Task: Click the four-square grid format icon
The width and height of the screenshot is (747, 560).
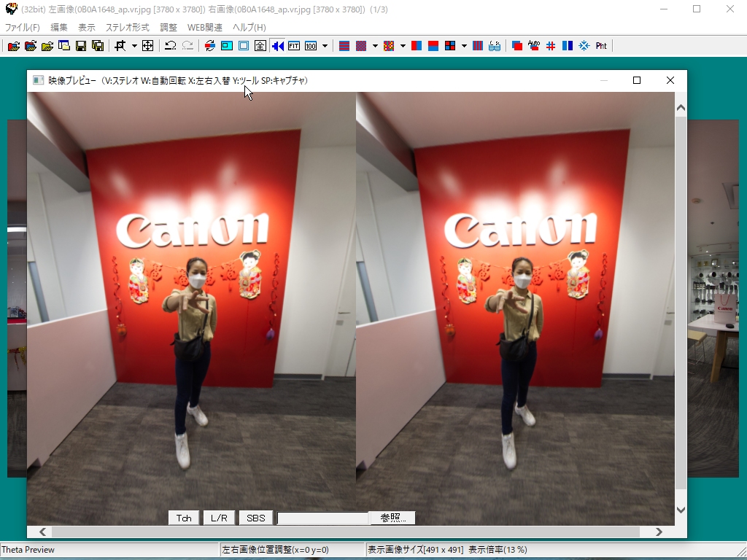Action: coord(449,46)
